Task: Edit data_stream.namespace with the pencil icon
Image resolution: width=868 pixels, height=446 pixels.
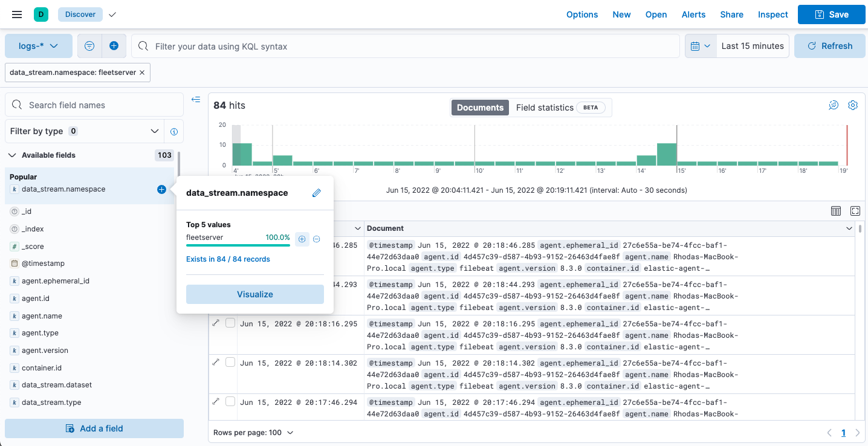Action: pos(316,193)
